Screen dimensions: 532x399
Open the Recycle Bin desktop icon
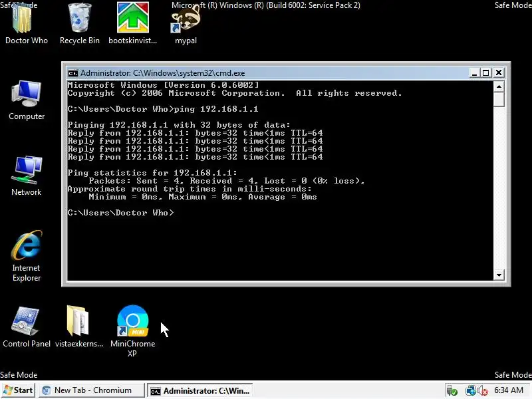[80, 23]
